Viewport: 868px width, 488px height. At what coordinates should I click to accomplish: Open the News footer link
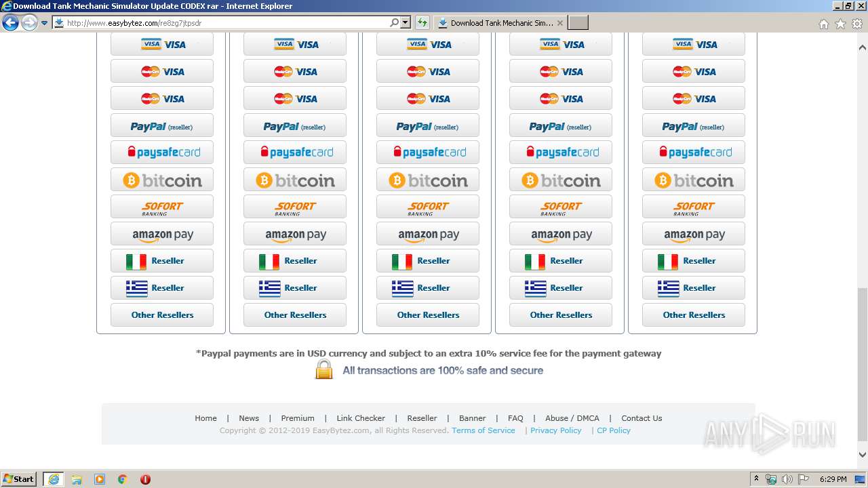[x=249, y=418]
